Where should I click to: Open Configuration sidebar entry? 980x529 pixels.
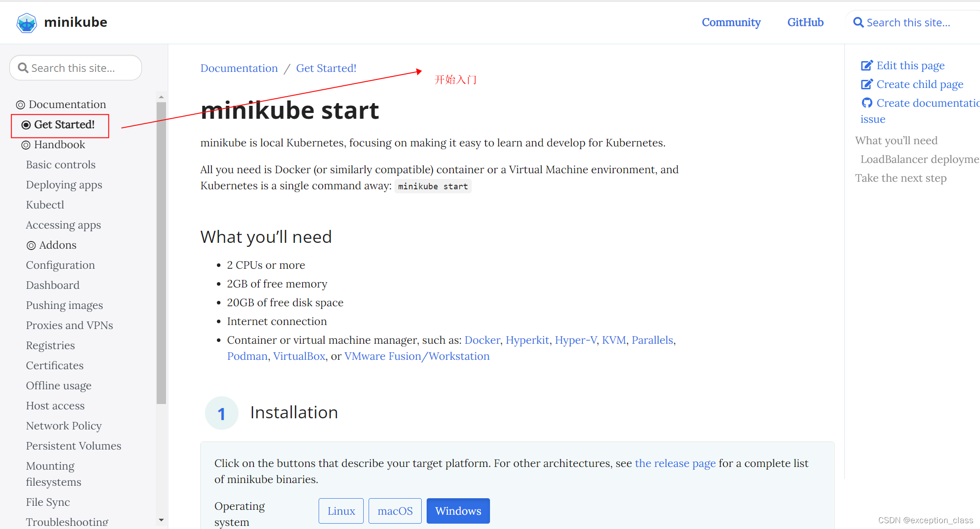click(60, 265)
